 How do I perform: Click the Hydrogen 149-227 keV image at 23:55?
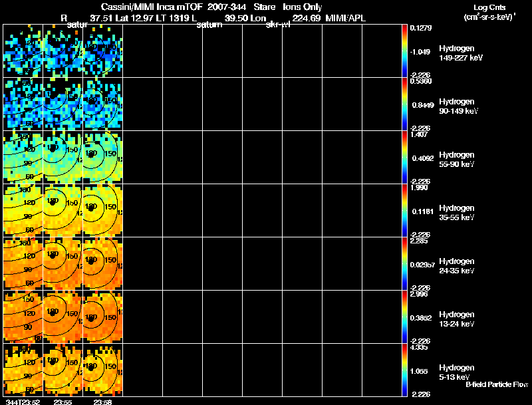click(63, 51)
